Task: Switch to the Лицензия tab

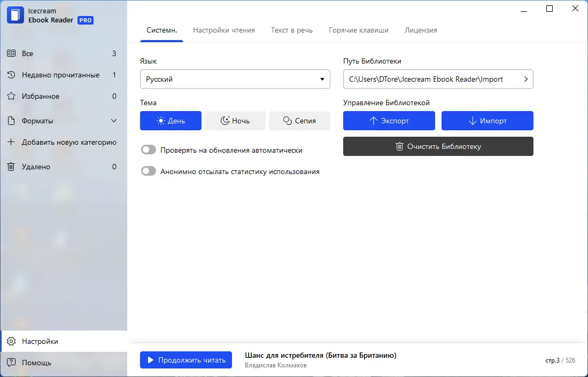Action: click(x=421, y=30)
